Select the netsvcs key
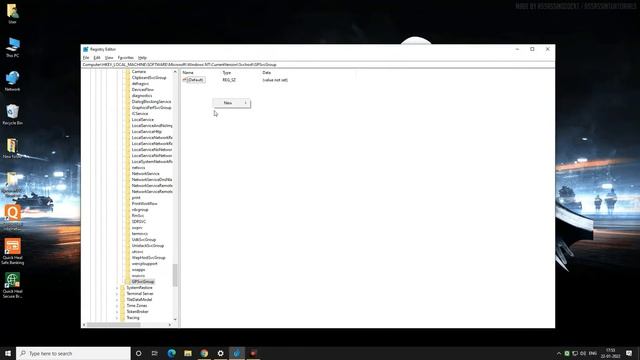This screenshot has height=360, width=640. 138,168
